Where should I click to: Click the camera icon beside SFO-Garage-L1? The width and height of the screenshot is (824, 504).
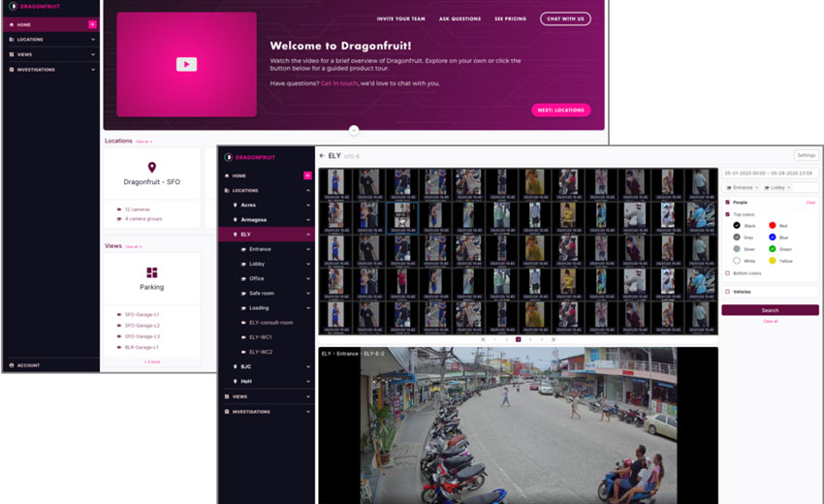[x=119, y=315]
